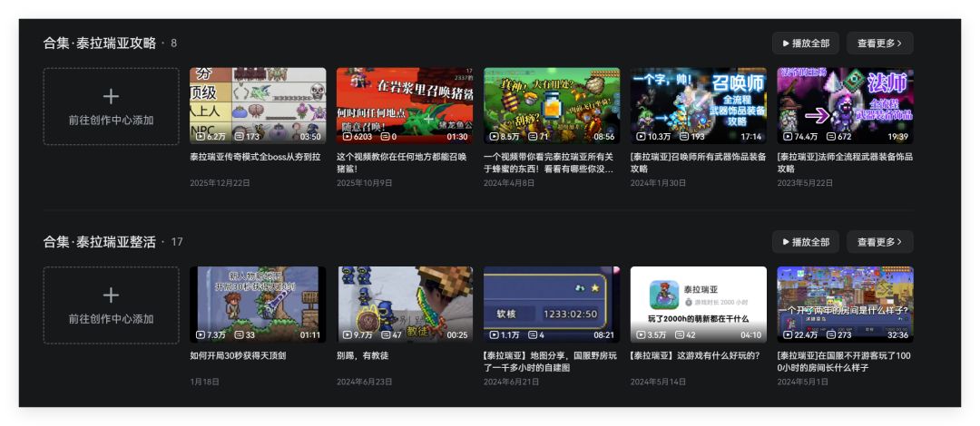Click title [泰拉瑞亚]召唤师所有武器饰品装备攻略

[698, 162]
